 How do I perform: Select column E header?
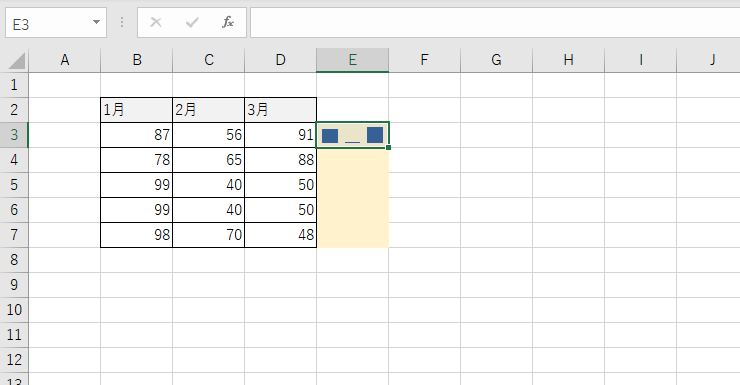click(353, 60)
